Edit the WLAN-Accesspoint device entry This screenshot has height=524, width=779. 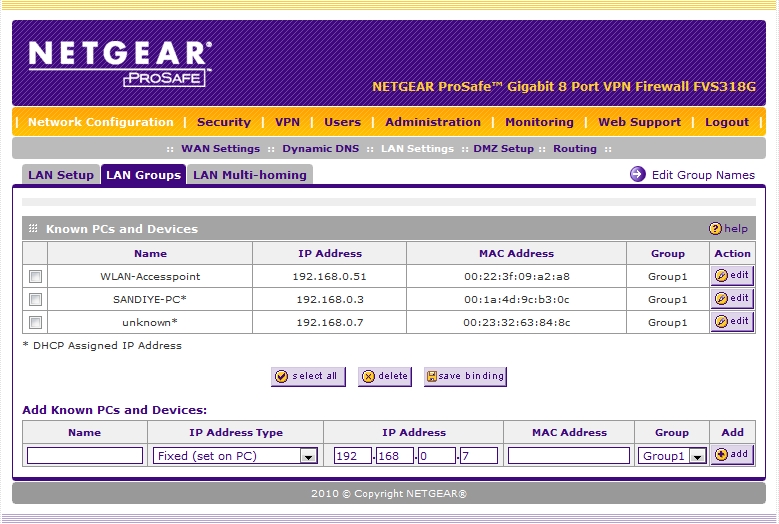[x=732, y=275]
